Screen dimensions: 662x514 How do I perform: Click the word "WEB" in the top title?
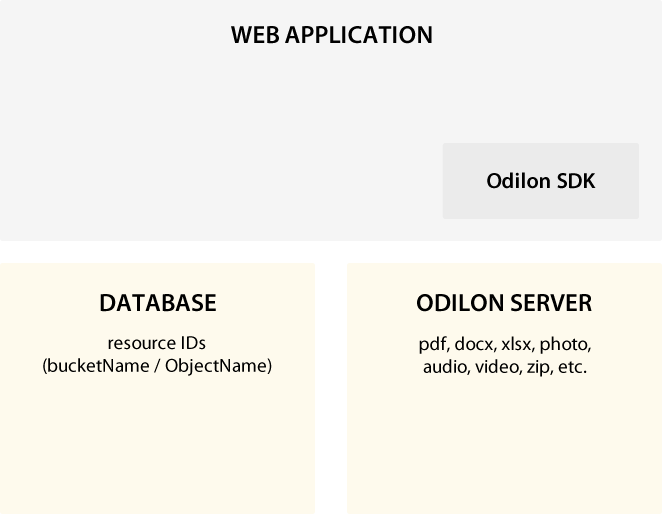pyautogui.click(x=255, y=35)
